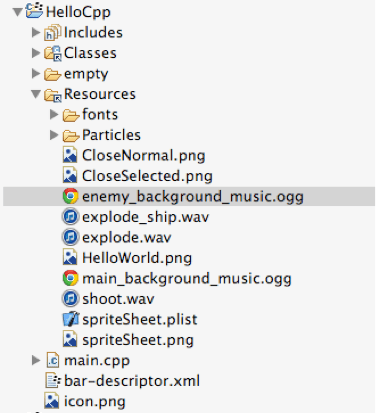The height and width of the screenshot is (414, 376).
Task: Expand the main.cpp node
Action: (36, 360)
